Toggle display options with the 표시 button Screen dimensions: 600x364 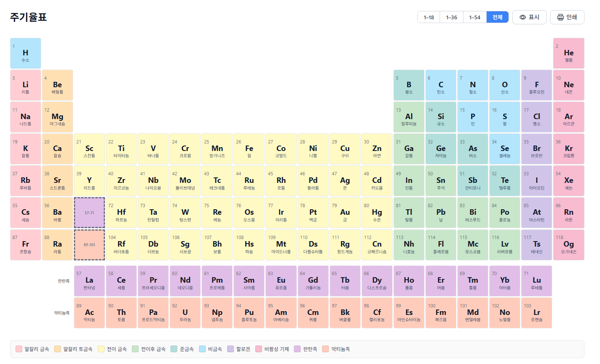tap(529, 17)
